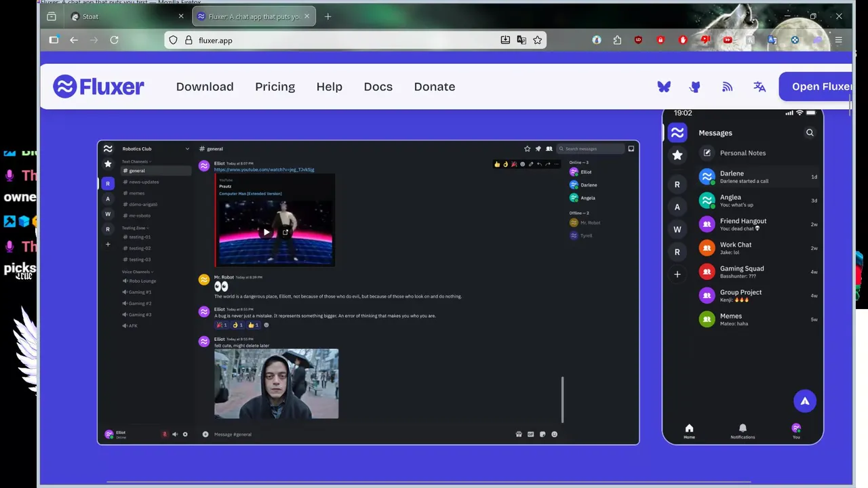Open Firefox extensions puzzle icon

click(617, 40)
